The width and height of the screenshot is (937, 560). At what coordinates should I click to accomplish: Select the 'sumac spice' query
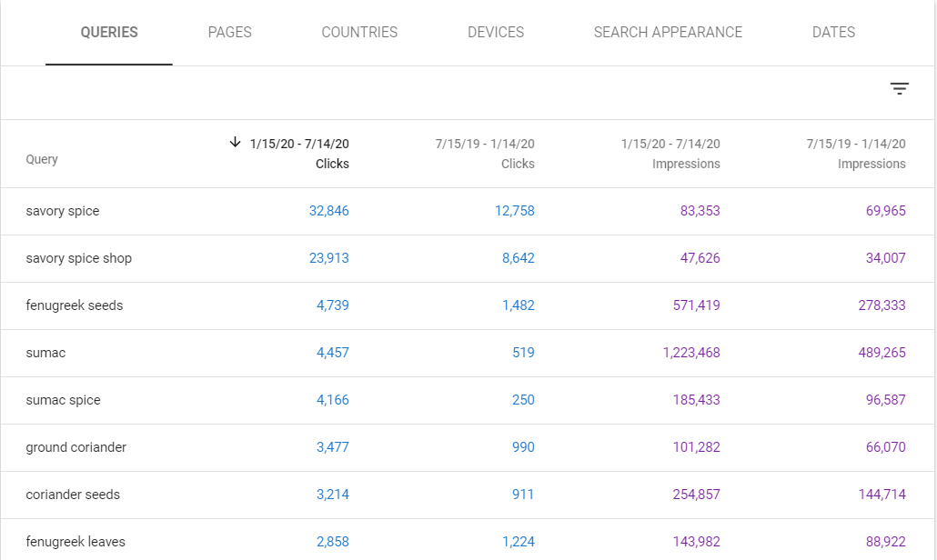pyautogui.click(x=64, y=400)
